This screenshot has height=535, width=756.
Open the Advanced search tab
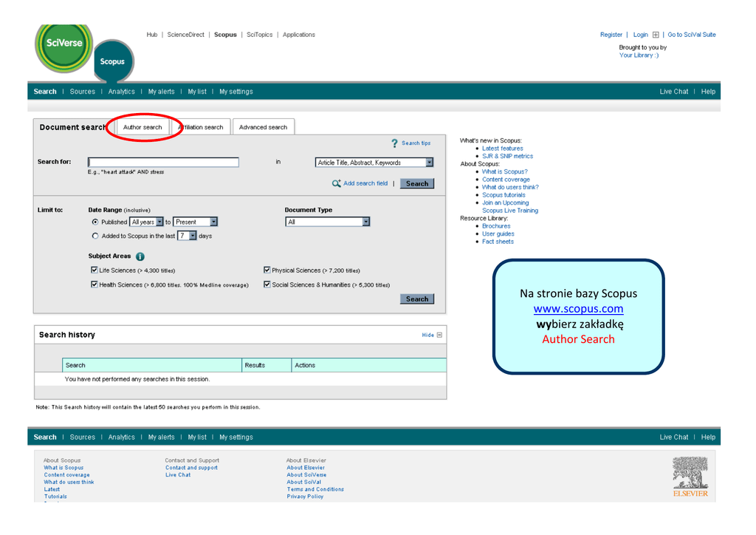click(x=263, y=127)
